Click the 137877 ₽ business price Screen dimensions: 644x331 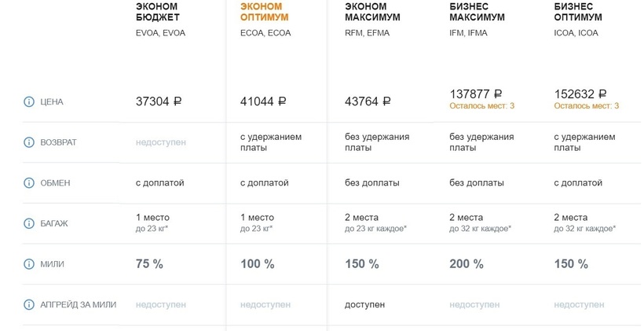475,93
